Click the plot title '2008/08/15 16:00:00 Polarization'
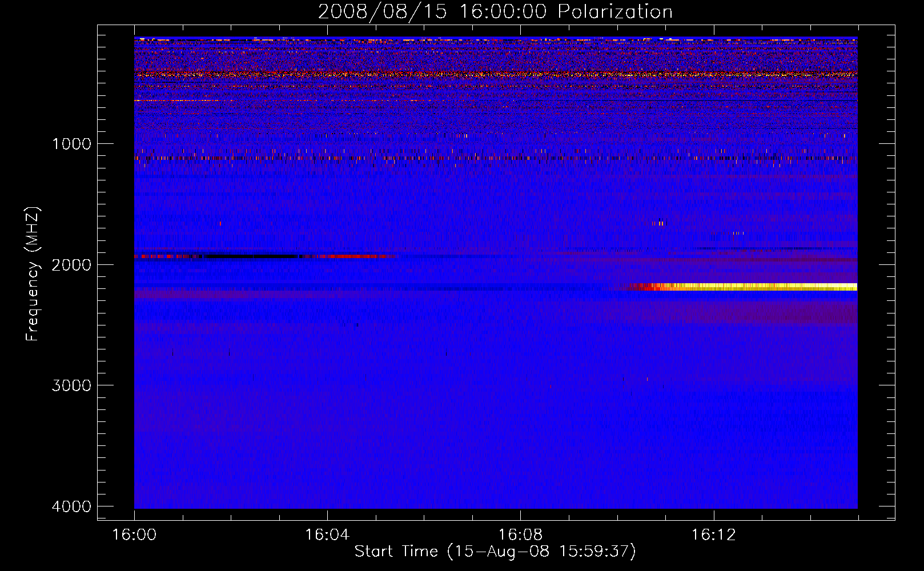 (495, 11)
